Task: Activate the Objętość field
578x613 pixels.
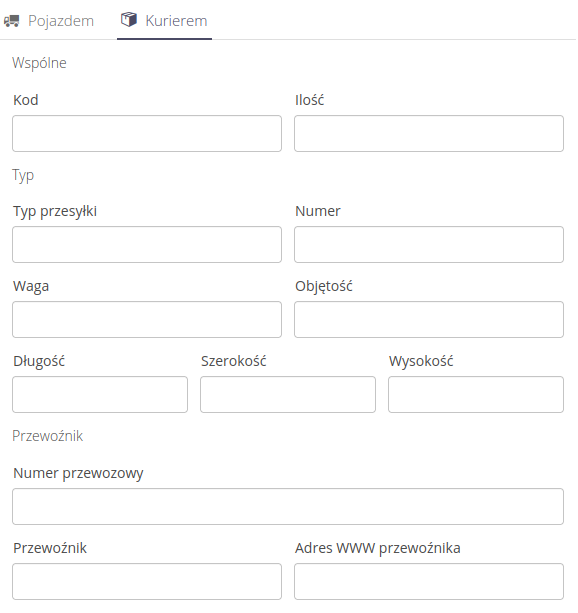Action: coord(429,319)
